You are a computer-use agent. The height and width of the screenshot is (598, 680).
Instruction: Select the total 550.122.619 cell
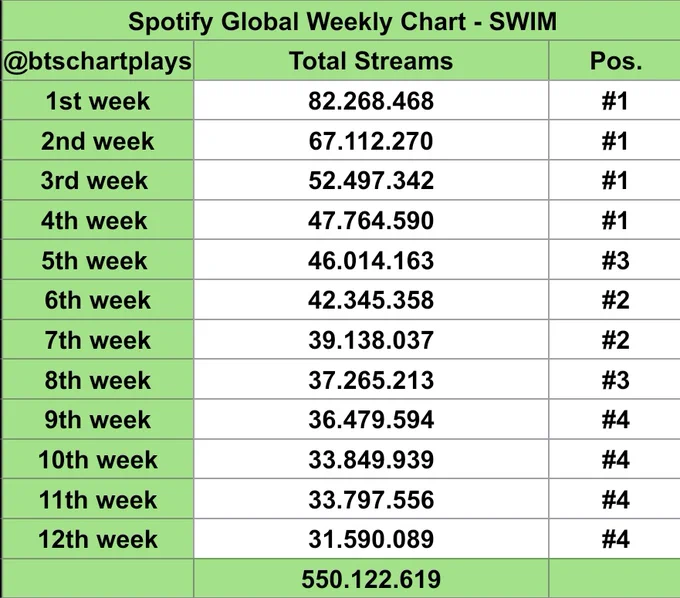point(371,579)
